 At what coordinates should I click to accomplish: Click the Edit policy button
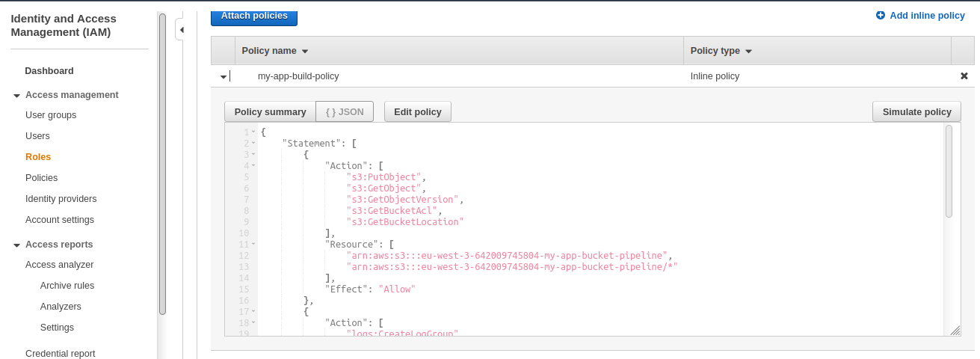tap(417, 111)
